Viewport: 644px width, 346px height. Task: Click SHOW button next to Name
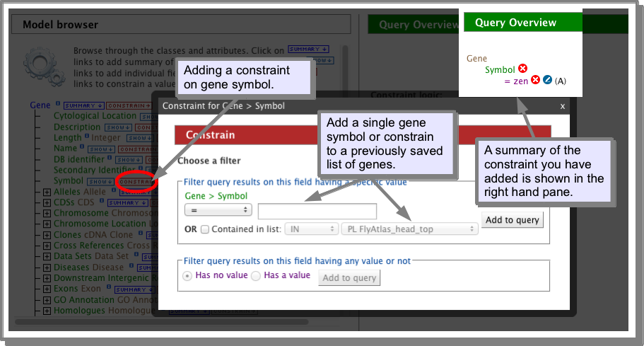(102, 149)
